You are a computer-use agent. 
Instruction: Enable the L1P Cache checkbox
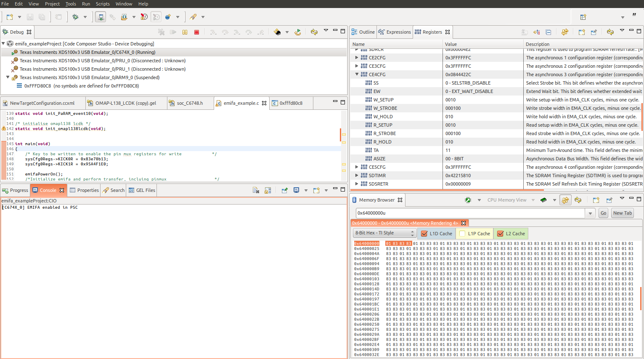coord(463,234)
